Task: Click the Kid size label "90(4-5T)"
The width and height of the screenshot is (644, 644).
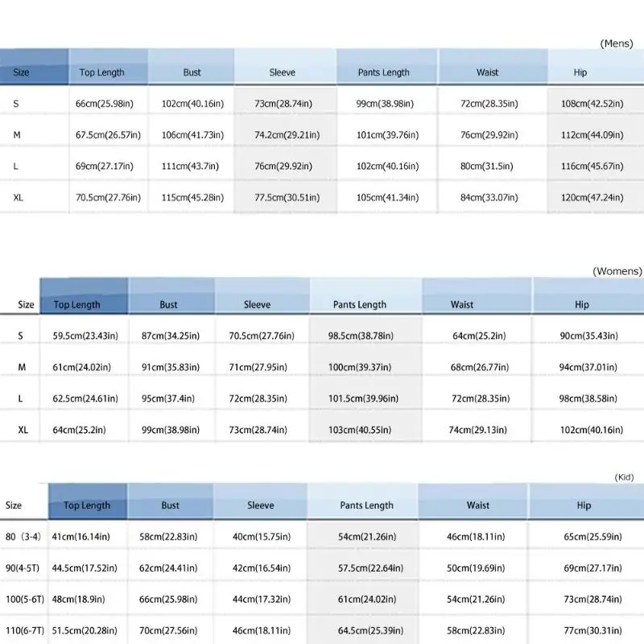Action: click(23, 568)
